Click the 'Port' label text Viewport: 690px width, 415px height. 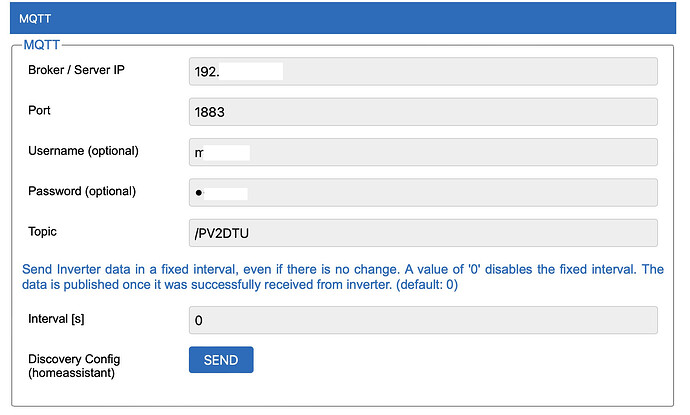39,110
